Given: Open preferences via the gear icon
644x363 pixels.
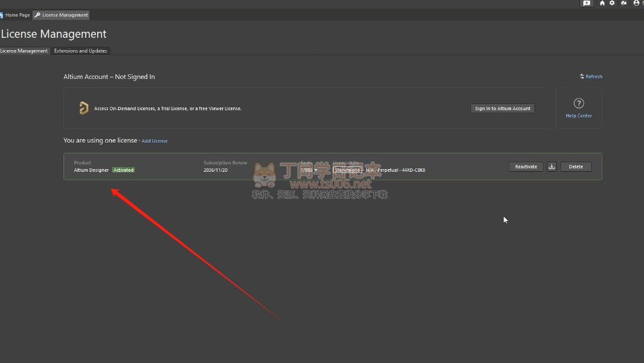Looking at the screenshot, I should coord(612,3).
